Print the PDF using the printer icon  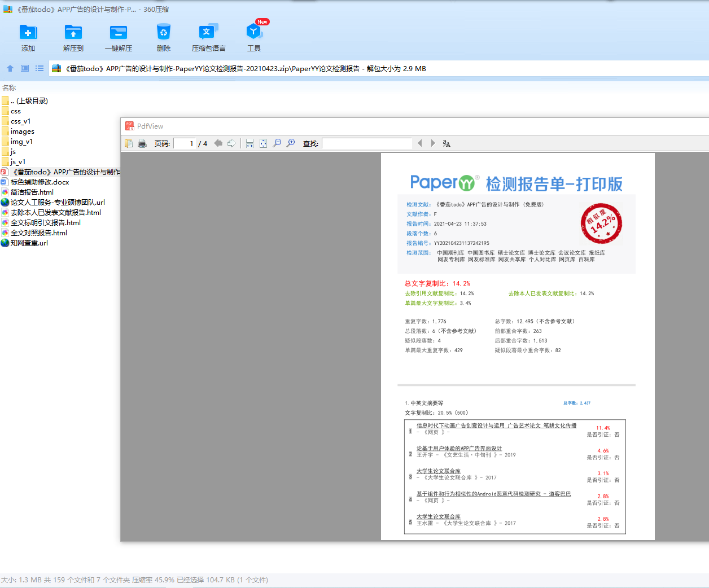tap(142, 143)
